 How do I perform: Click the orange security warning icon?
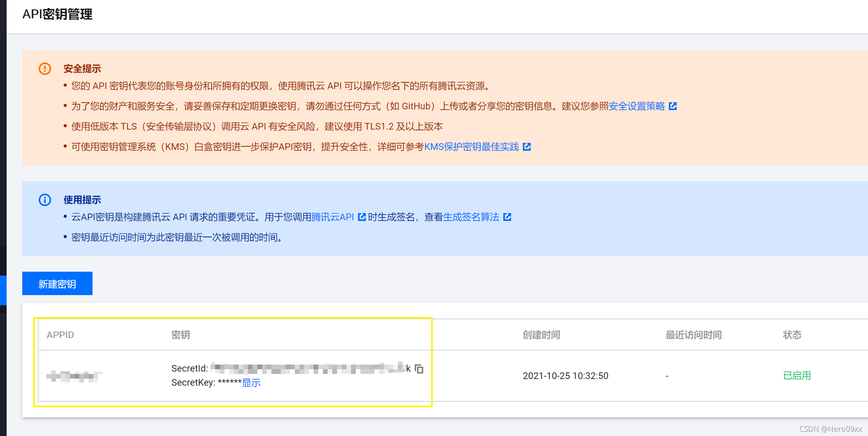[45, 69]
